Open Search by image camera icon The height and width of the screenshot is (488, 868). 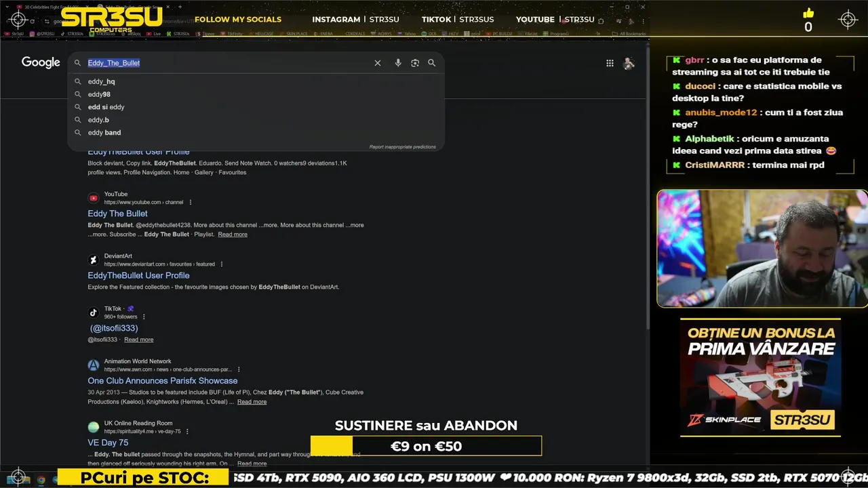(415, 63)
